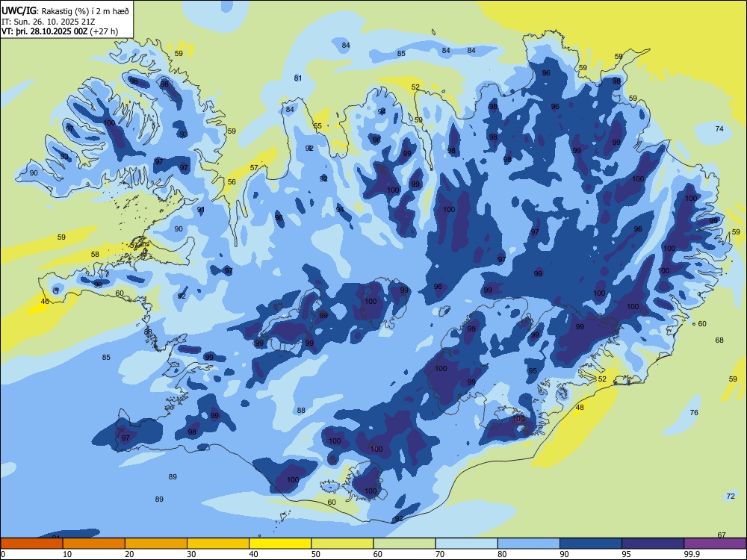Click the humidity value '48' on the map

point(580,407)
